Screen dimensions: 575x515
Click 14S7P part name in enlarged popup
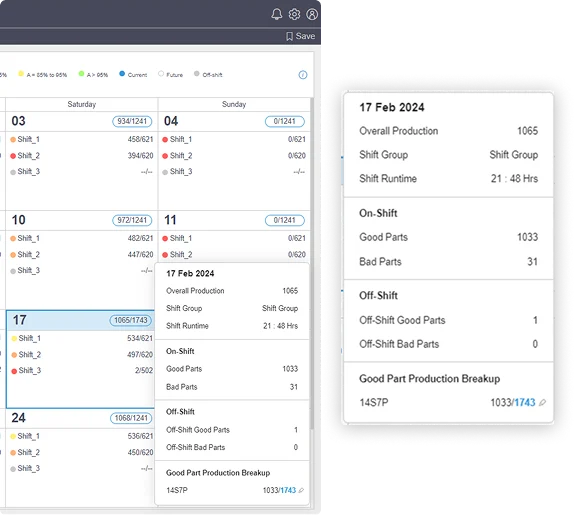point(374,403)
